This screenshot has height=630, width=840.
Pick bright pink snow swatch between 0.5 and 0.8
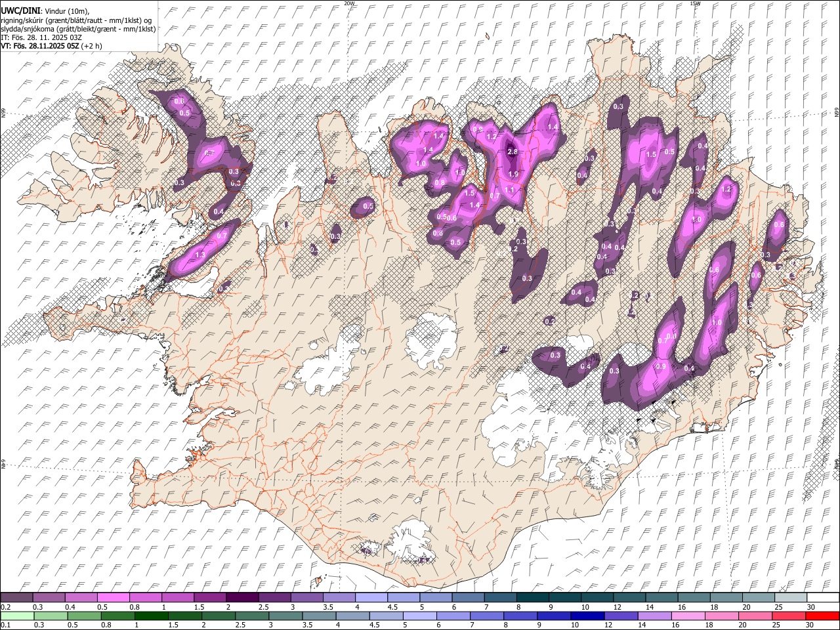click(x=113, y=597)
